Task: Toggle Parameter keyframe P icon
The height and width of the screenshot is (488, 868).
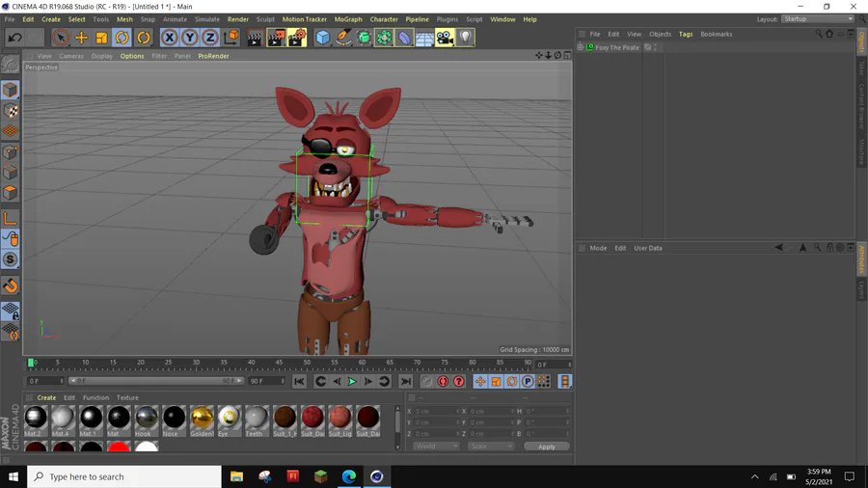Action: click(528, 381)
